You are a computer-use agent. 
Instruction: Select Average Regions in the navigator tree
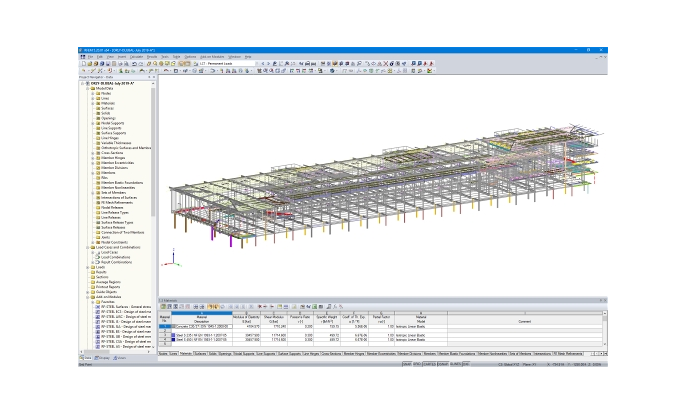pyautogui.click(x=108, y=282)
